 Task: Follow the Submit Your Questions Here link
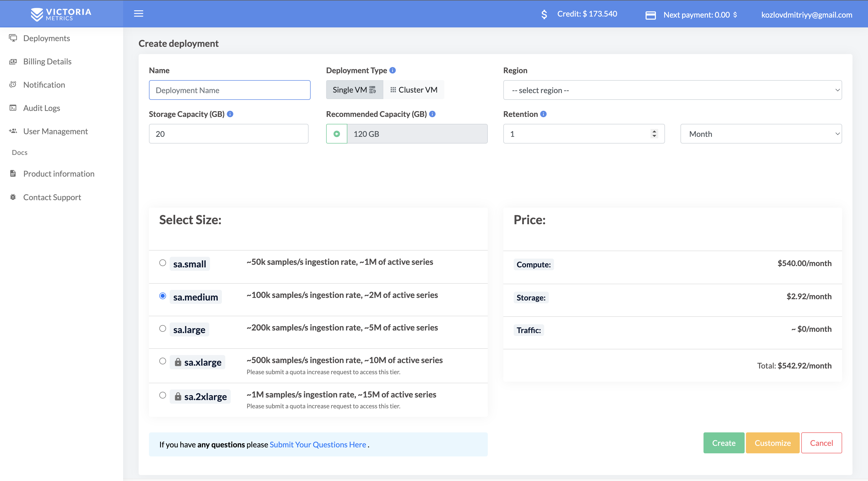point(318,444)
